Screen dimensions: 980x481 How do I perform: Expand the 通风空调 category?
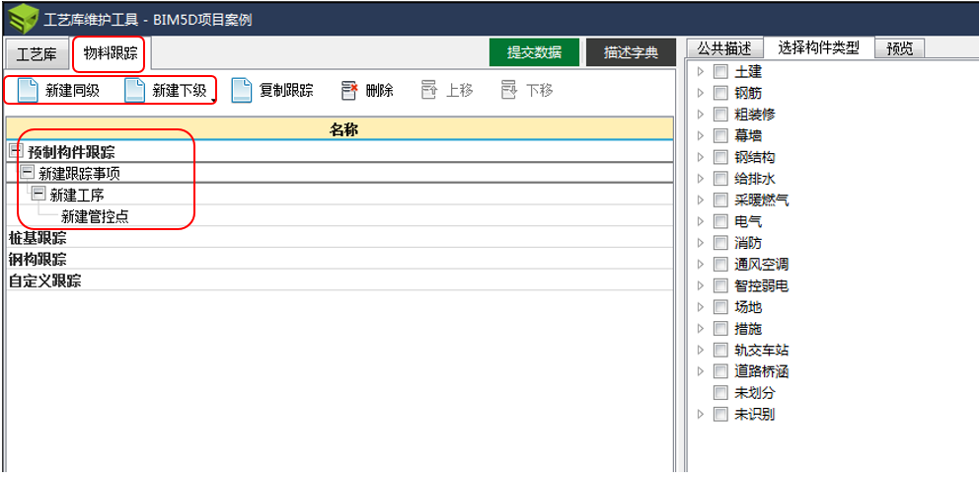pyautogui.click(x=700, y=265)
